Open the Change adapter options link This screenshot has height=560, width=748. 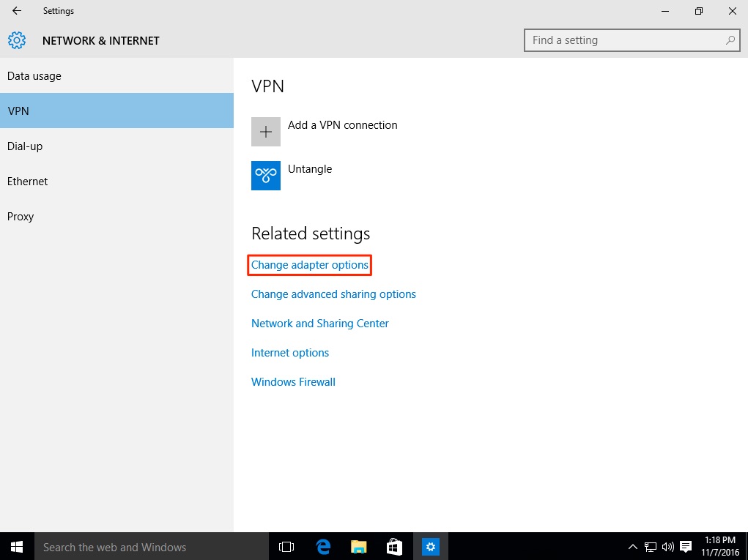point(309,265)
